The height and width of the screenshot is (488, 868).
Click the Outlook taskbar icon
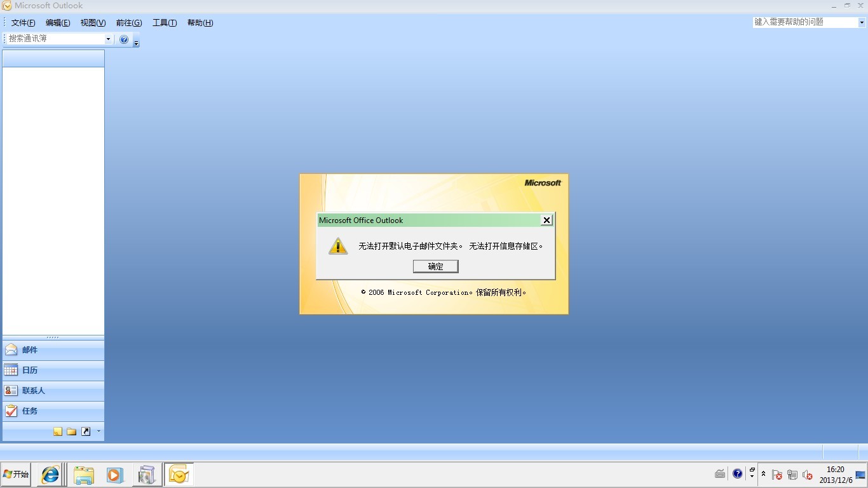(179, 475)
